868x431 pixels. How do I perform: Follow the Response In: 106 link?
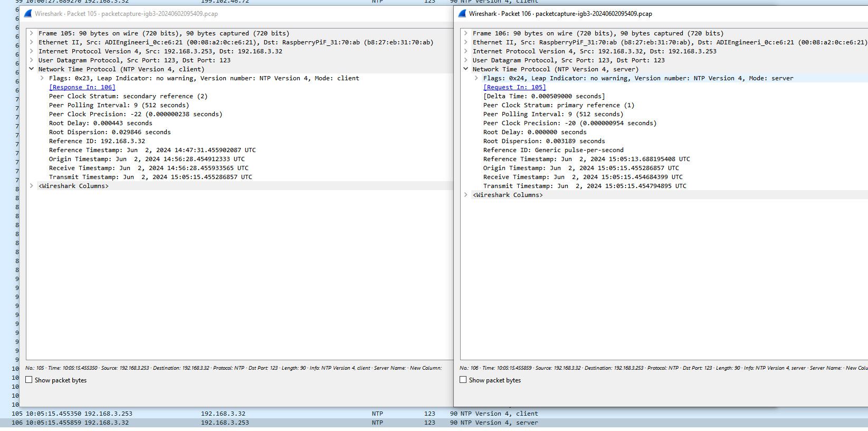tap(82, 87)
